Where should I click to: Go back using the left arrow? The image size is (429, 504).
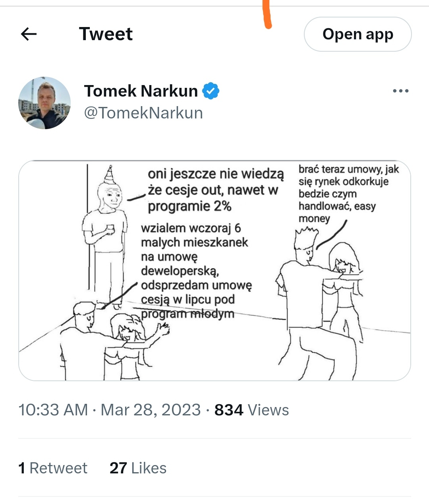(29, 34)
